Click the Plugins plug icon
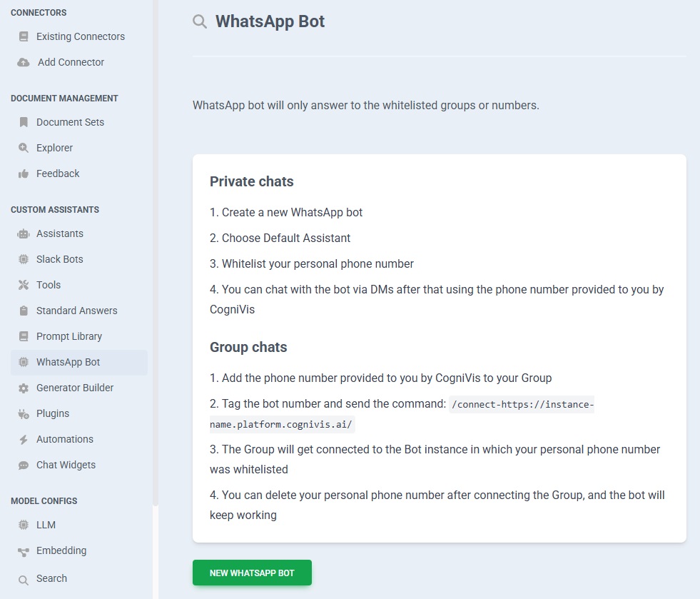The height and width of the screenshot is (599, 700). pyautogui.click(x=24, y=413)
